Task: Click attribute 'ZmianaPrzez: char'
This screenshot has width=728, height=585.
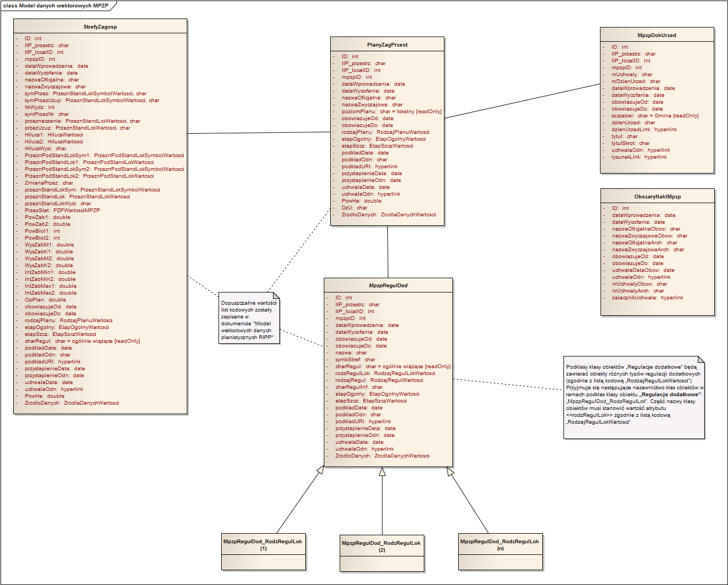Action: (49, 183)
